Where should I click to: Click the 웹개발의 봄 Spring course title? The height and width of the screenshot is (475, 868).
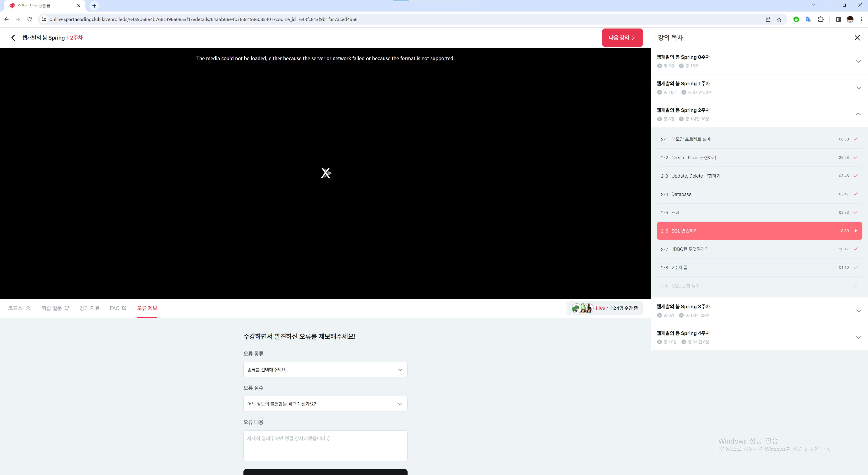click(x=43, y=38)
